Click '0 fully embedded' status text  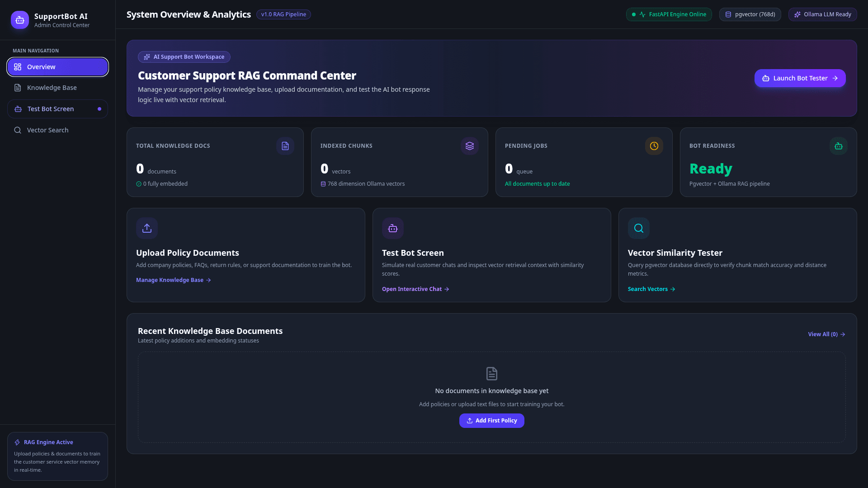(165, 184)
